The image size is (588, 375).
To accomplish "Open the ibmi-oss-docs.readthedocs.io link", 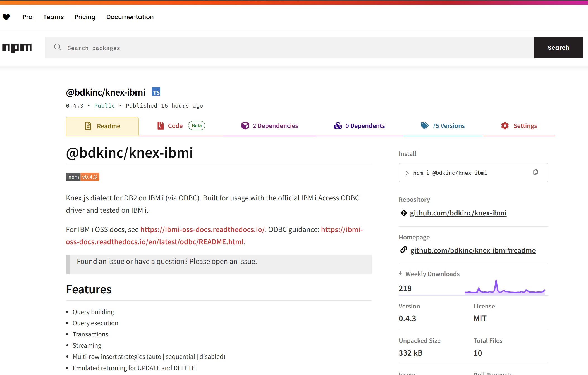I will point(202,229).
